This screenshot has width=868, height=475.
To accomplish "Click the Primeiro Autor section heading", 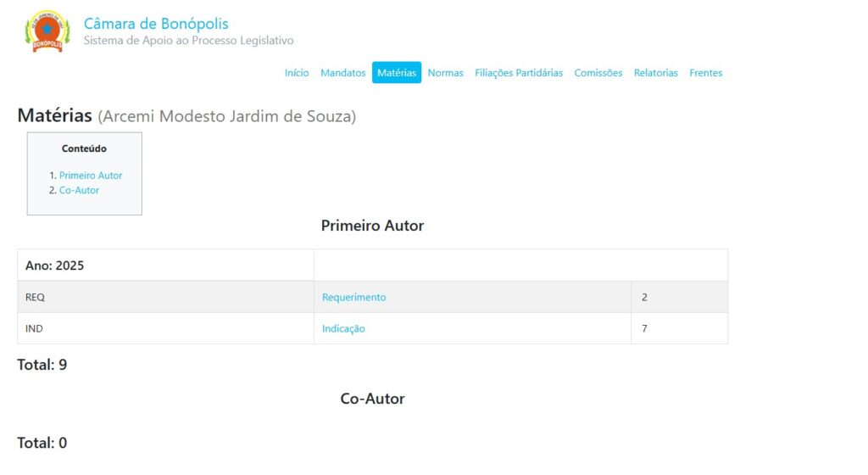I will 372,226.
